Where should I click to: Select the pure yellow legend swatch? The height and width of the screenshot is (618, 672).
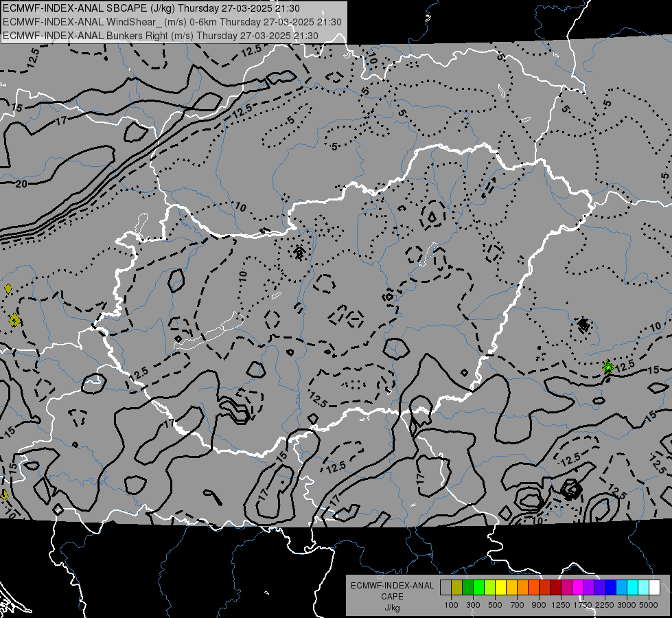[x=500, y=587]
